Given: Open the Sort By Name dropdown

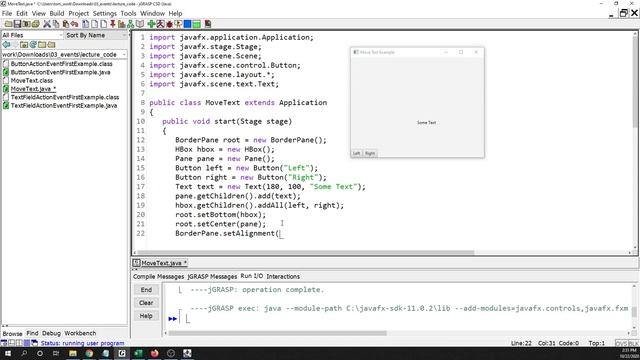Looking at the screenshot, I should [x=96, y=35].
